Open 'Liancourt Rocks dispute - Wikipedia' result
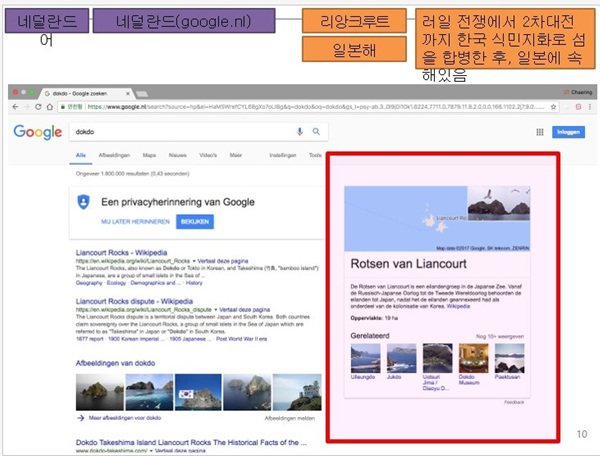The height and width of the screenshot is (456, 600). point(134,301)
